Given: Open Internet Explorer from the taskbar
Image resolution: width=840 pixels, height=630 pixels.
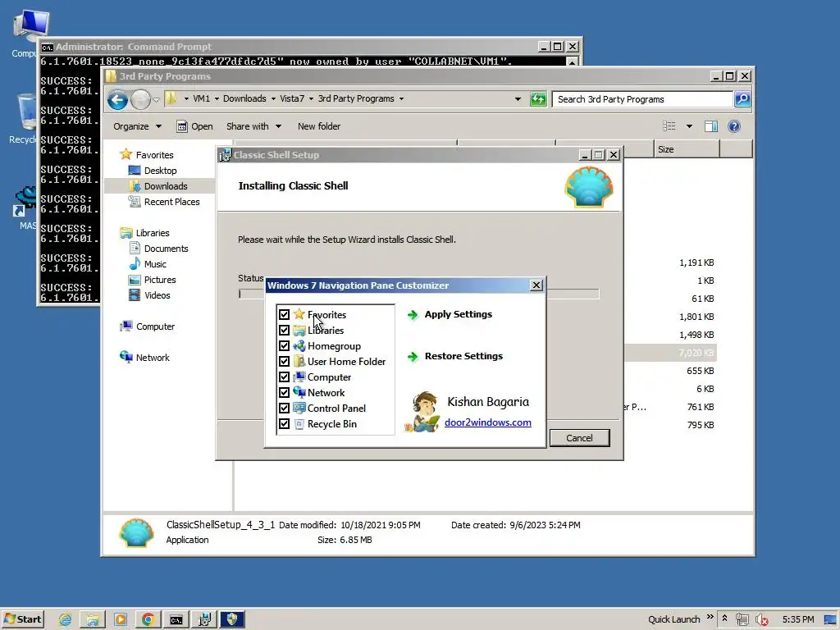Looking at the screenshot, I should click(66, 620).
